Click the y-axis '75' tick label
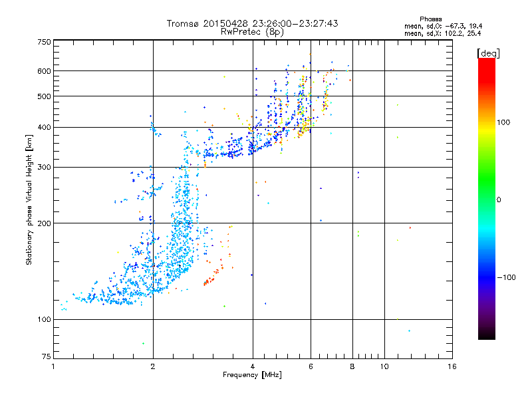This screenshot has width=532, height=399. click(x=47, y=356)
